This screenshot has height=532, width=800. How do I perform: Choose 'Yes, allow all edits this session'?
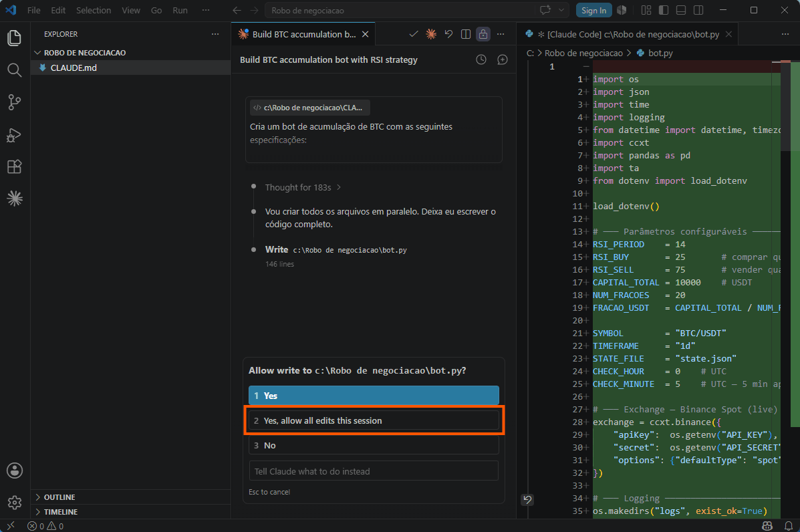[374, 420]
